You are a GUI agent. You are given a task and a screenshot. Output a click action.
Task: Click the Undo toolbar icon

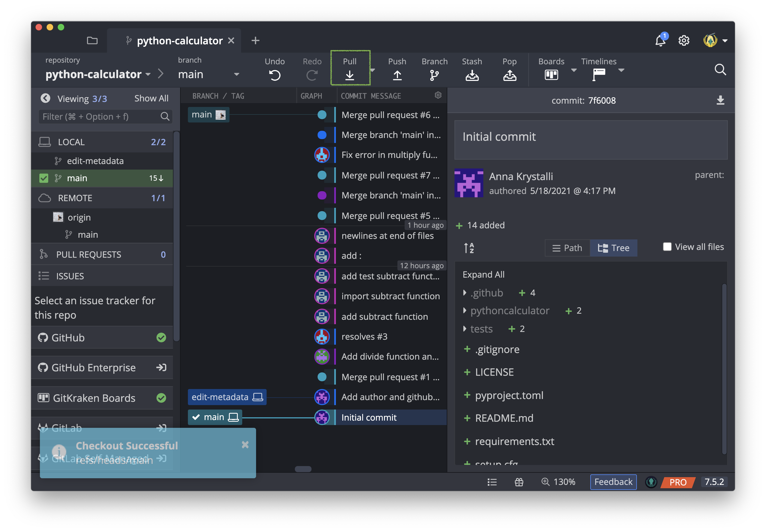point(275,75)
